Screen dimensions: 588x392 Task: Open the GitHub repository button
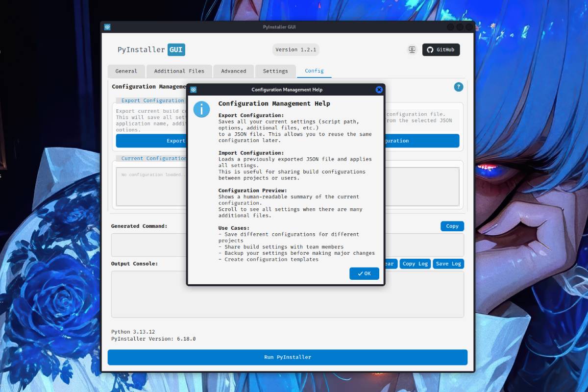pos(441,49)
